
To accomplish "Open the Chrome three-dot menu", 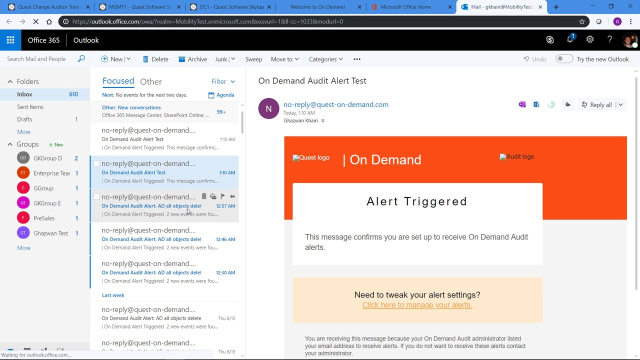I will point(631,22).
